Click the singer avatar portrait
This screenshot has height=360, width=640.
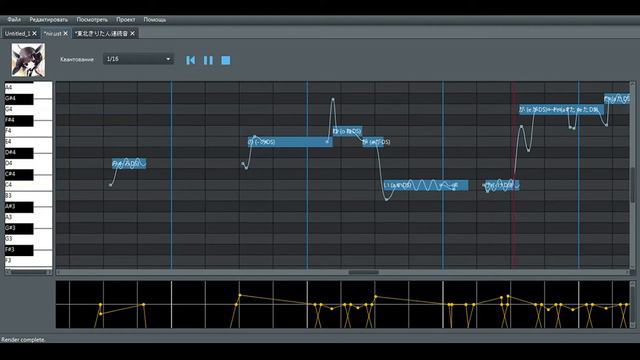click(28, 60)
